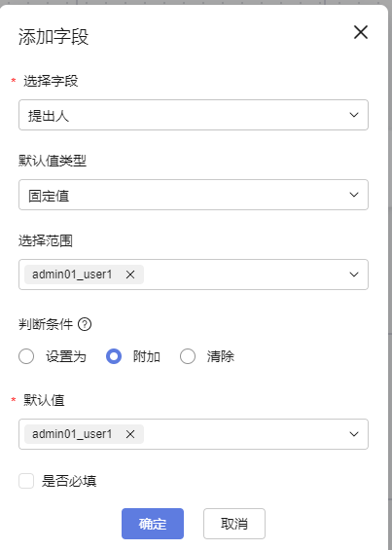Click admin01_user1 tag text in 默认值
Screen dimensions: 392x550
click(x=72, y=434)
